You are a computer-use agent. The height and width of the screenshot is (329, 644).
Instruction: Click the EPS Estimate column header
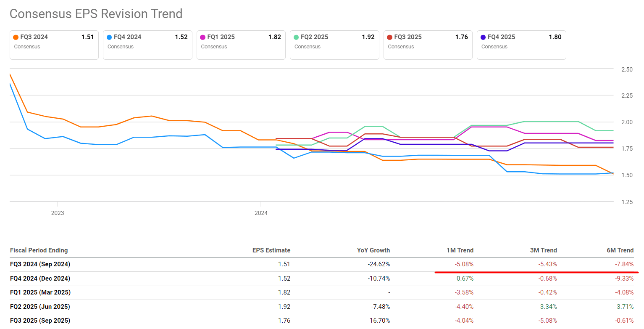(x=271, y=250)
